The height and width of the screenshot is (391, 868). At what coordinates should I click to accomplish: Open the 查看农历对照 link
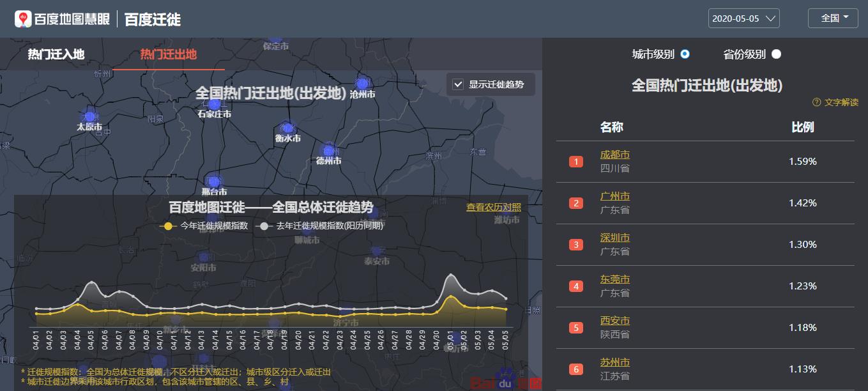(494, 207)
